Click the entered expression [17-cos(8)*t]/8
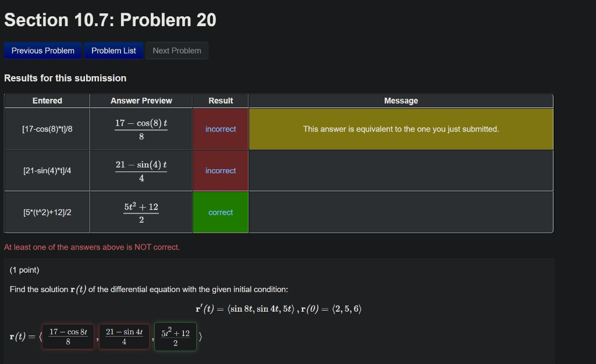The width and height of the screenshot is (596, 364). 47,129
